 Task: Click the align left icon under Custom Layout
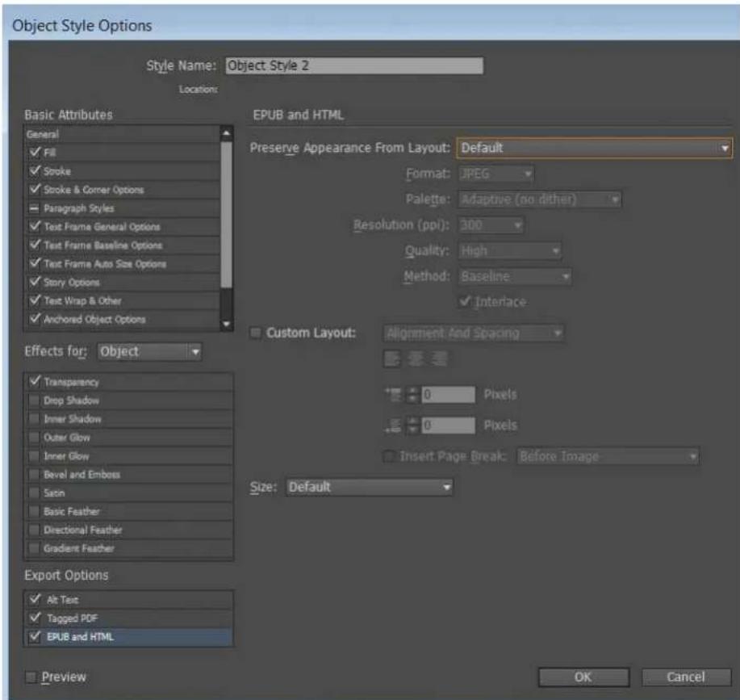point(392,359)
